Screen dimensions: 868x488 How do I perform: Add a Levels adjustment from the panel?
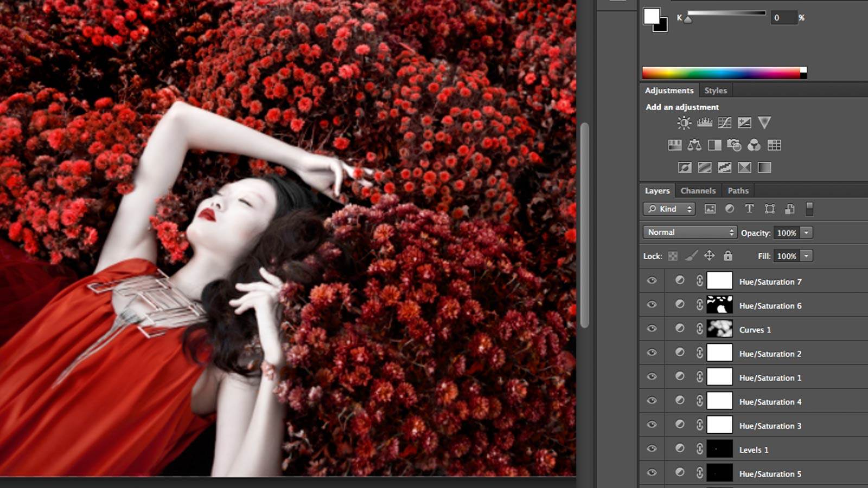pyautogui.click(x=704, y=123)
